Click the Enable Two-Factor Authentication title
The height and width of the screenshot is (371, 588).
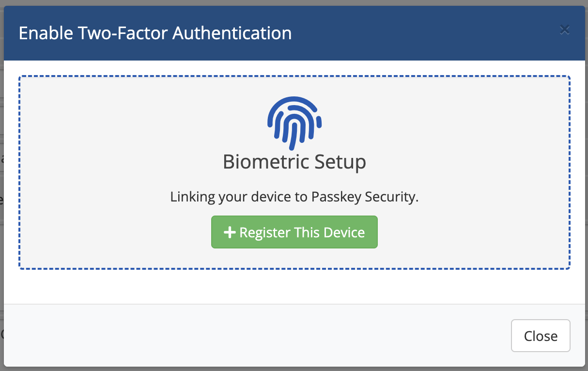click(155, 33)
